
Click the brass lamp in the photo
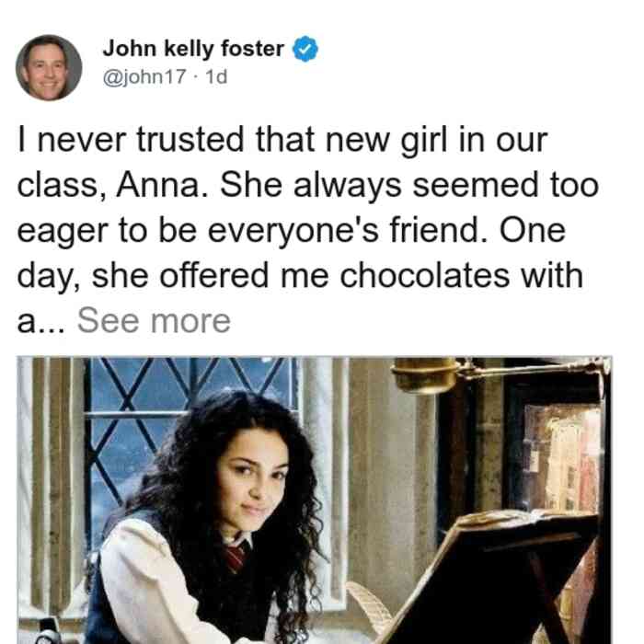point(427,375)
